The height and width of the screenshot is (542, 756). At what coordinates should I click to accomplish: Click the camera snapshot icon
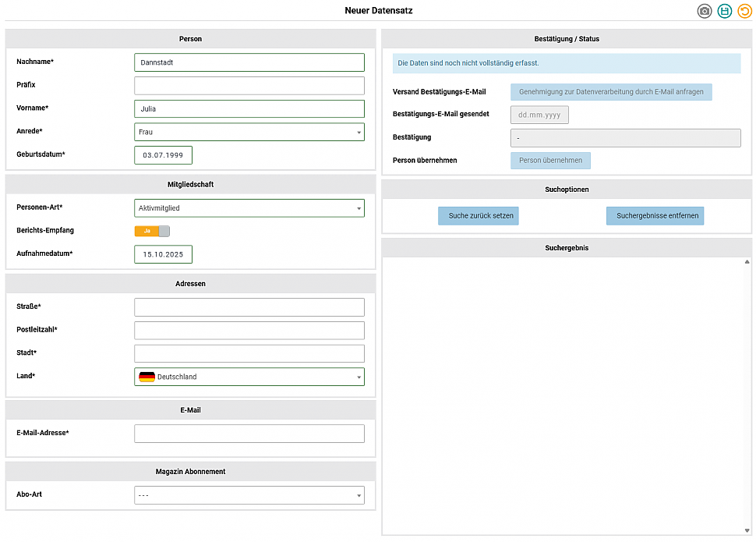tap(705, 11)
